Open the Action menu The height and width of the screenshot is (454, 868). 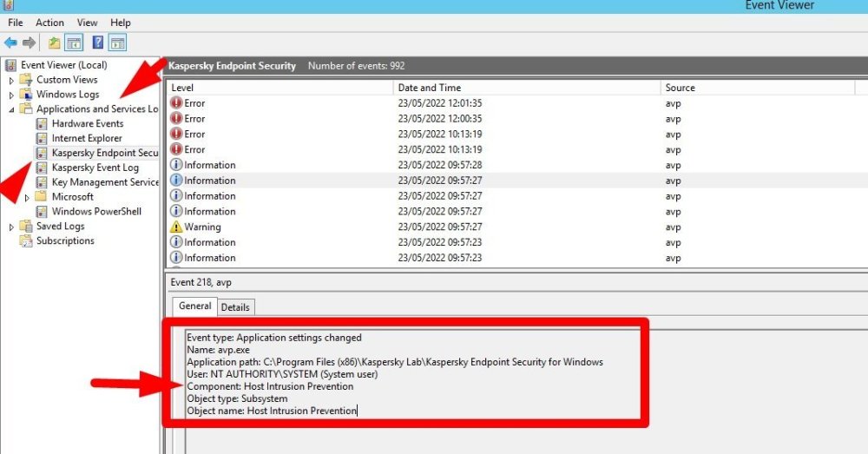pos(49,23)
